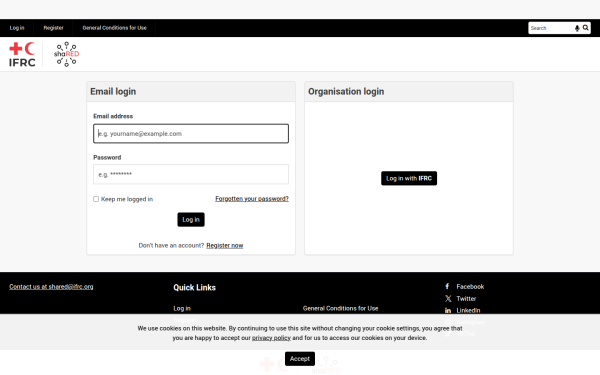Activate voice search microphone icon

click(577, 28)
